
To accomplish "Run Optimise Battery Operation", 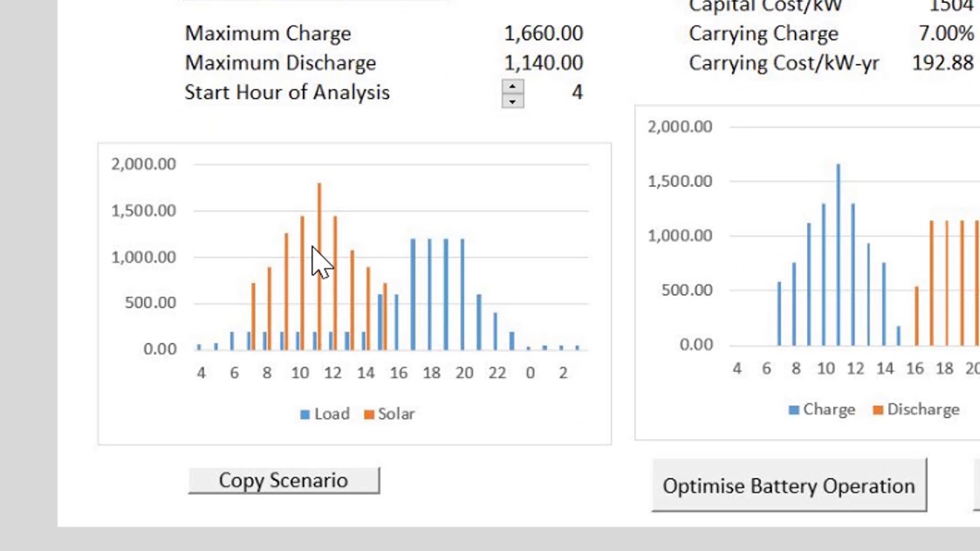I will point(789,486).
